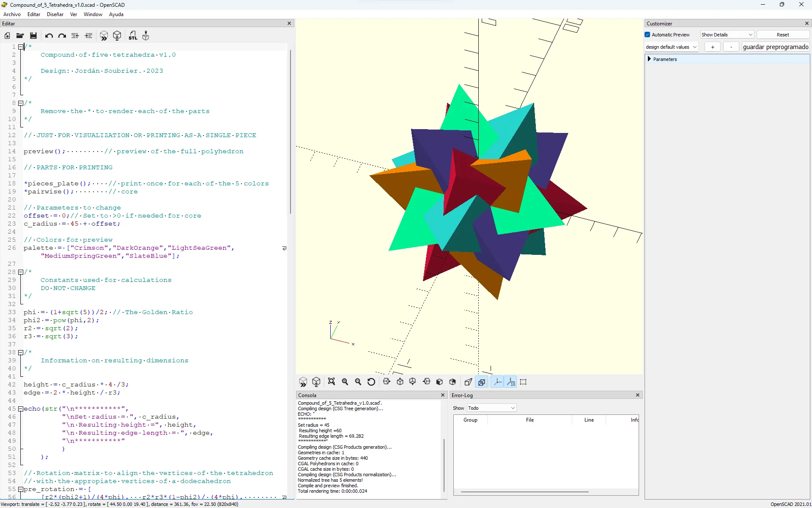
Task: Expand the Parameters section
Action: [649, 59]
